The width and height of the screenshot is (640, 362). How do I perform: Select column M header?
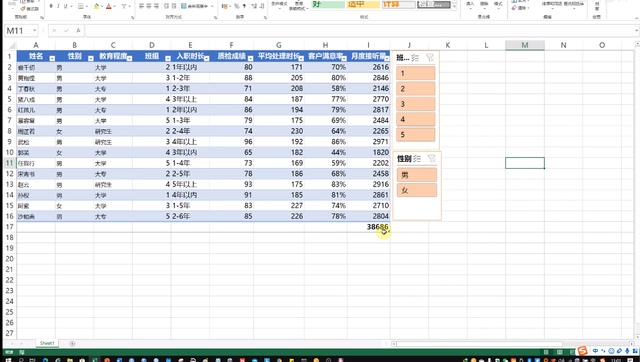click(x=524, y=45)
